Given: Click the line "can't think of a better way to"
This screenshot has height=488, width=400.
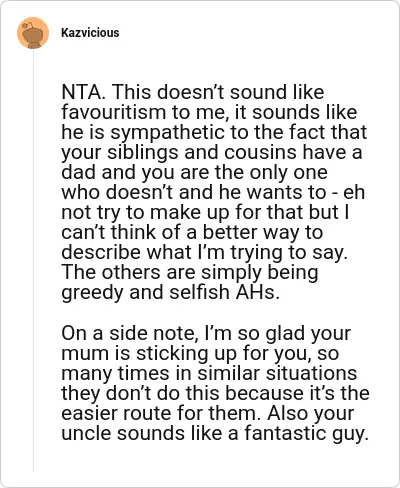Looking at the screenshot, I should (x=192, y=232).
